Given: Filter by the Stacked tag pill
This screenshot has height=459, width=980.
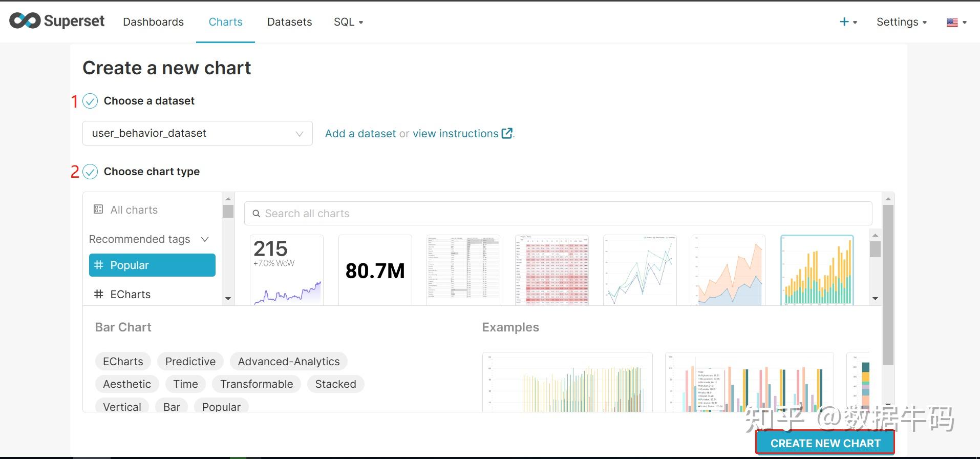Looking at the screenshot, I should click(335, 384).
